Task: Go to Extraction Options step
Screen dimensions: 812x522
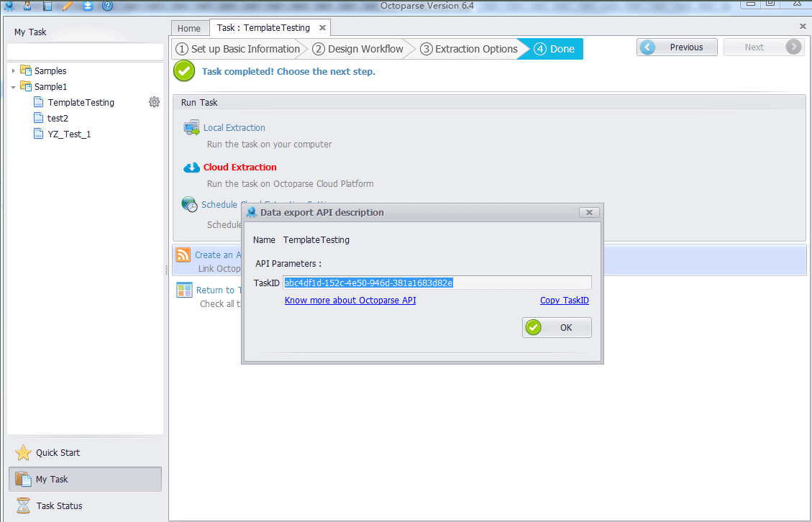Action: pos(469,49)
